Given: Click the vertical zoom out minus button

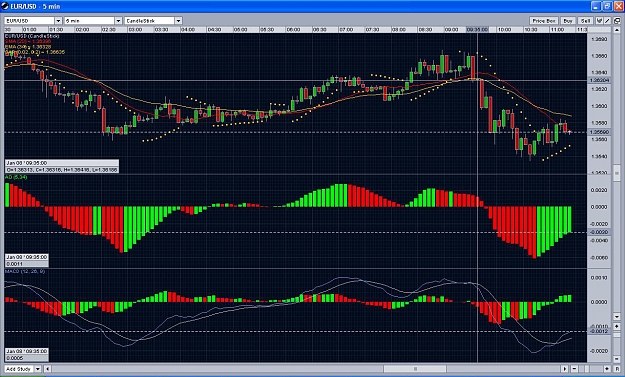Looking at the screenshot, I should pyautogui.click(x=617, y=359).
